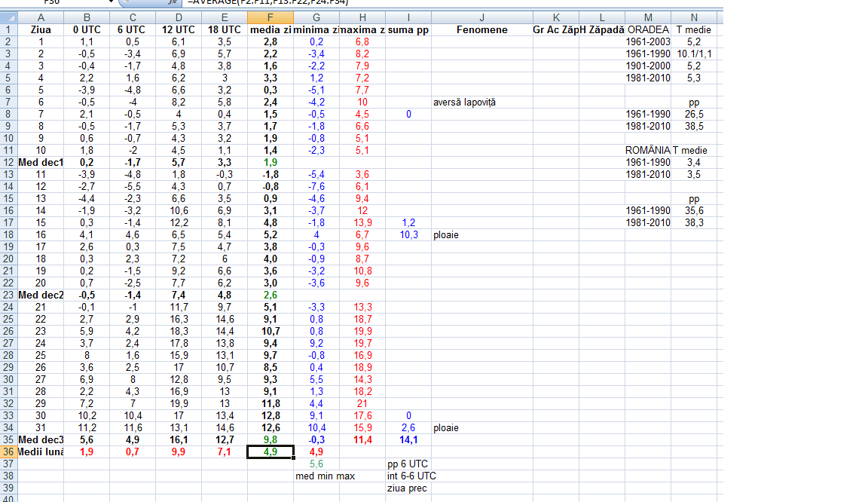The image size is (868, 502).
Task: Click the 'ROMÂNIA' cell
Action: [648, 150]
